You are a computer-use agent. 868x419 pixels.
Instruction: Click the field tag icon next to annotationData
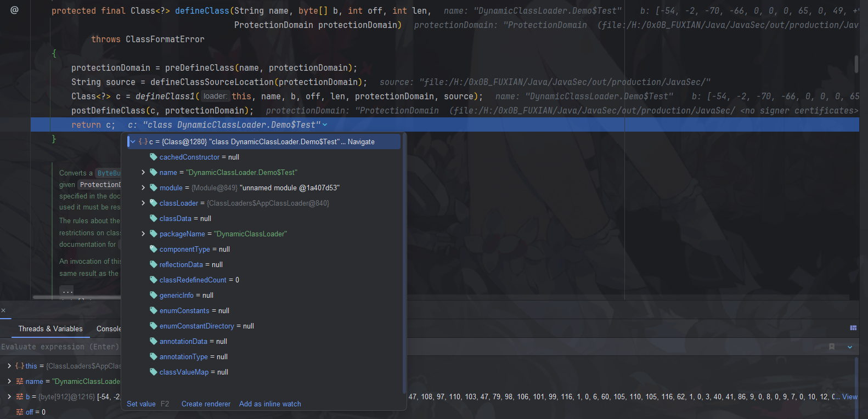tap(154, 341)
